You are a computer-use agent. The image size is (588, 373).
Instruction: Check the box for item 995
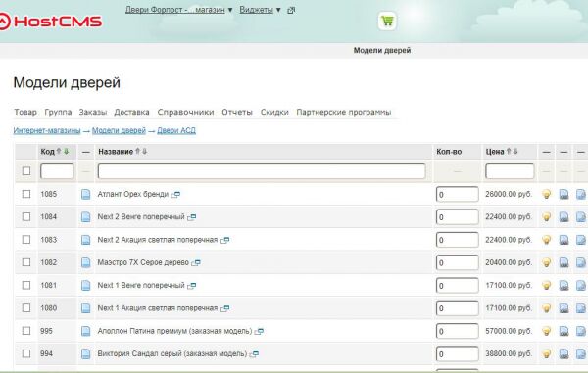(26, 331)
